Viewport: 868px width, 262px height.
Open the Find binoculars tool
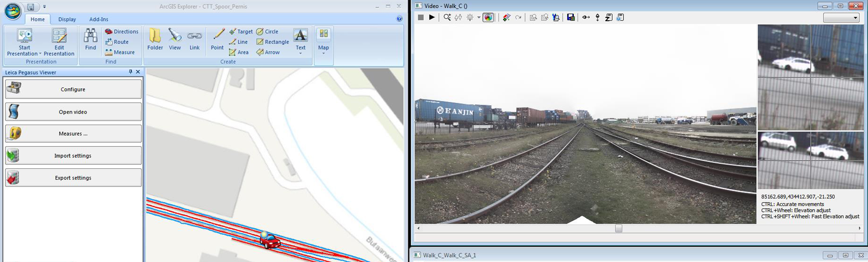pyautogui.click(x=90, y=39)
